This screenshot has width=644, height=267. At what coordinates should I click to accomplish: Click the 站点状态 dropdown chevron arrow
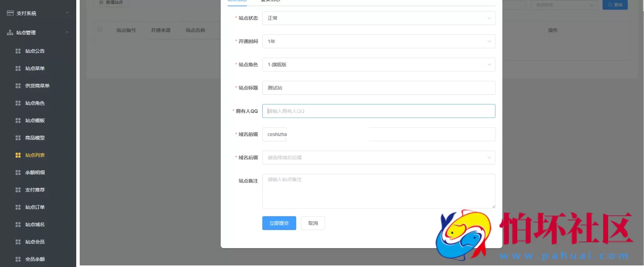tap(489, 18)
